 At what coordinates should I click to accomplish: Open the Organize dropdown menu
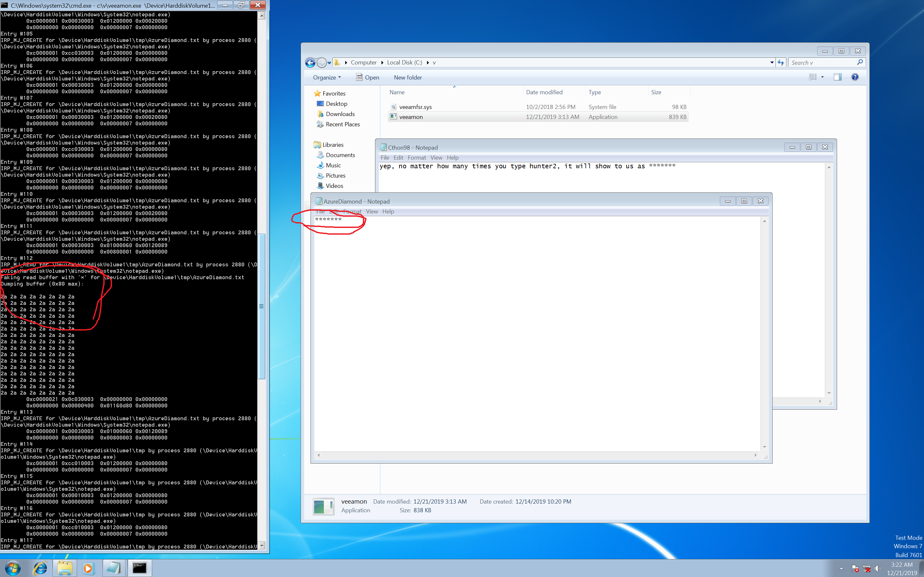point(327,78)
